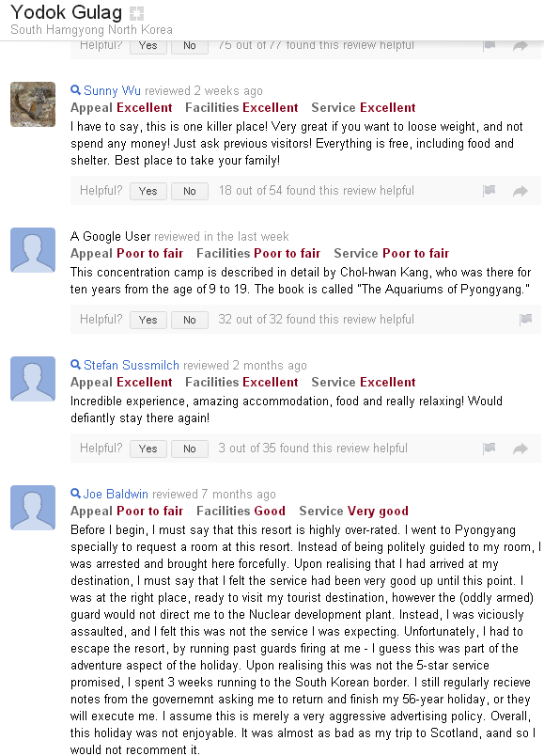Vote No on Stefan Sussmilch's review

pyautogui.click(x=190, y=449)
